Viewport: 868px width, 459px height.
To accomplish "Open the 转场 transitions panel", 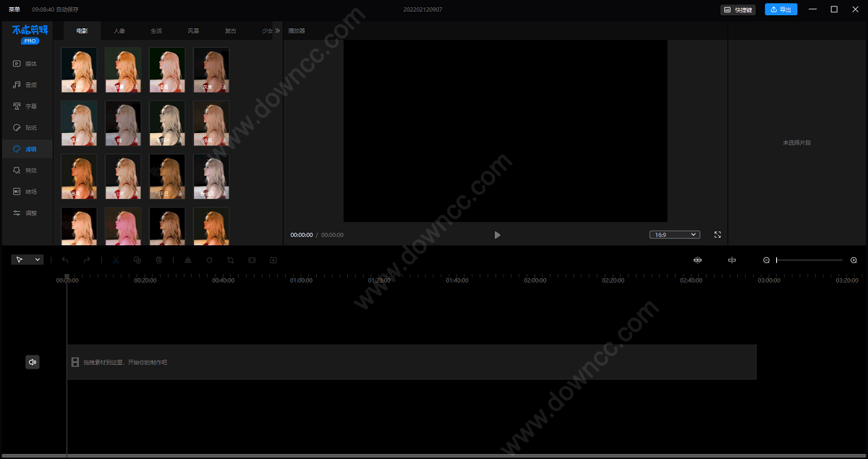I will pyautogui.click(x=25, y=192).
